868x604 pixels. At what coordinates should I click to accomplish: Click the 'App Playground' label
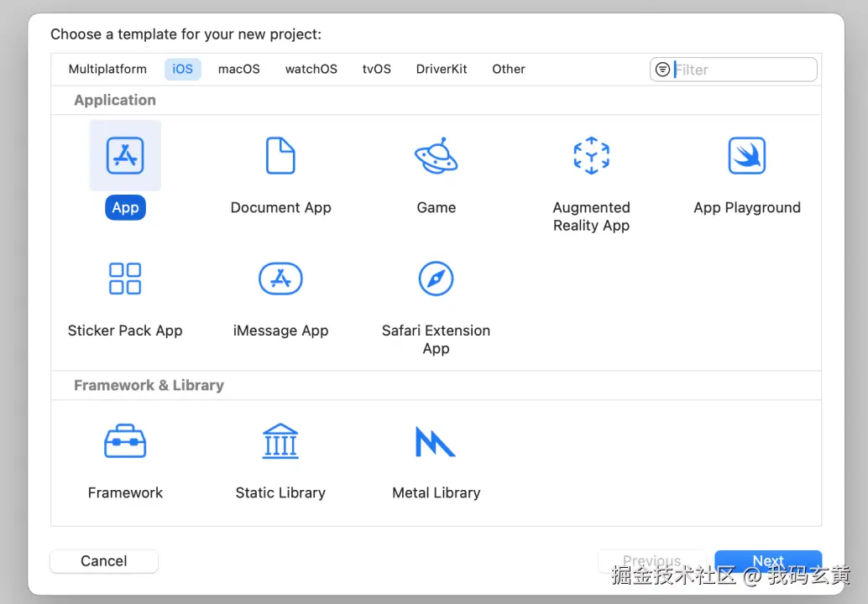747,207
